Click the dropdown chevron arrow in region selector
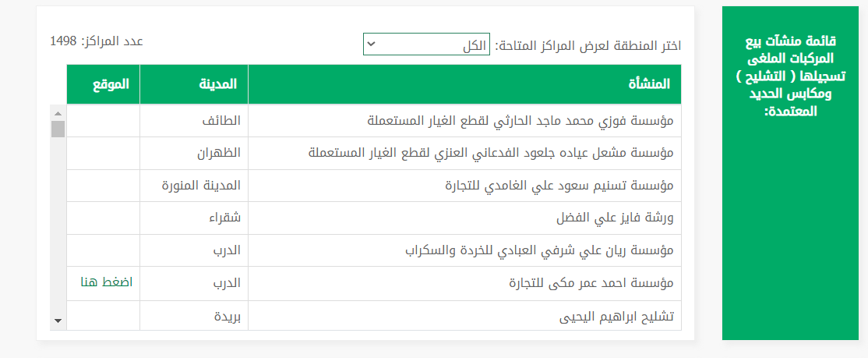The height and width of the screenshot is (358, 868). click(372, 44)
